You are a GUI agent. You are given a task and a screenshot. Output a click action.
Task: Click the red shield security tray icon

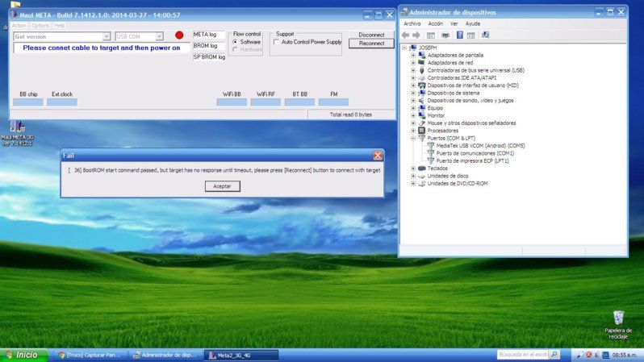pyautogui.click(x=589, y=355)
